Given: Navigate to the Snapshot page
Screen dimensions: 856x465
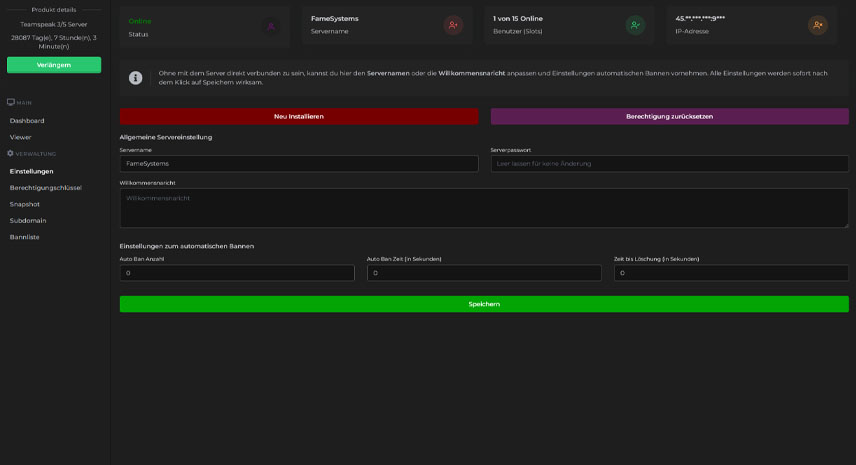Looking at the screenshot, I should (x=25, y=204).
